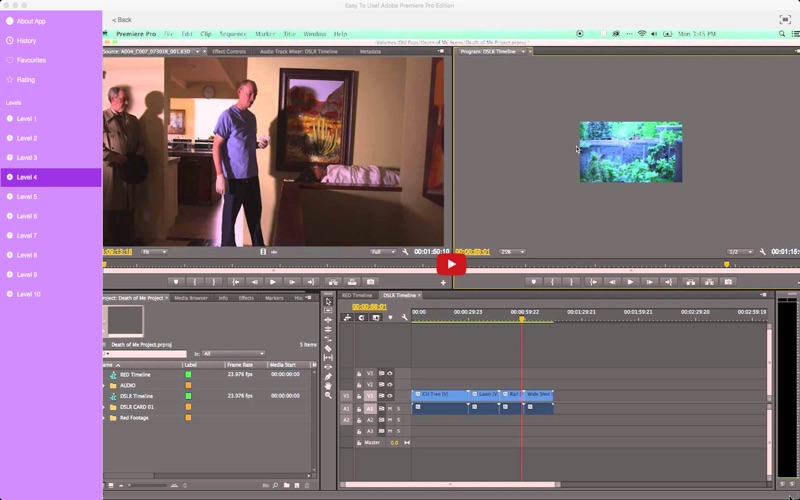Open Project panel In: All dropdown
Screen dimensions: 800x500
tap(234, 354)
